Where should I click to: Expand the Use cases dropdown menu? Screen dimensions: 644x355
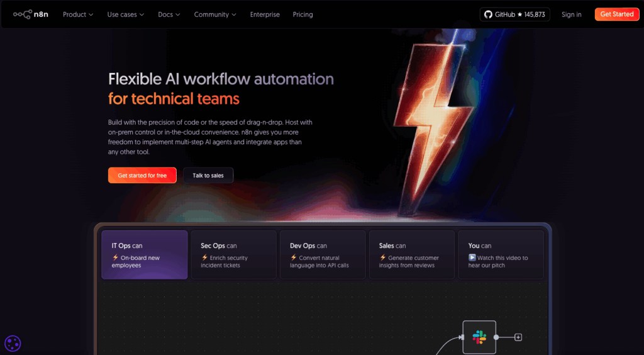[x=125, y=14]
